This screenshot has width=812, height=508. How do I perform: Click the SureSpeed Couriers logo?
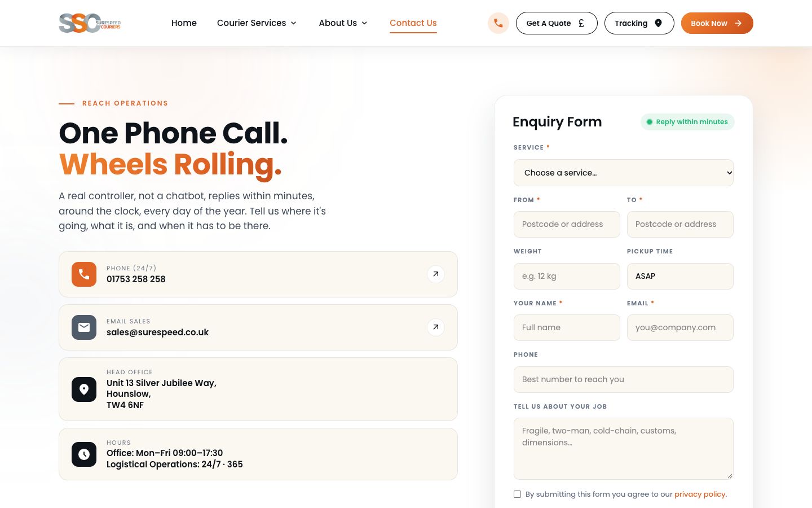(90, 23)
